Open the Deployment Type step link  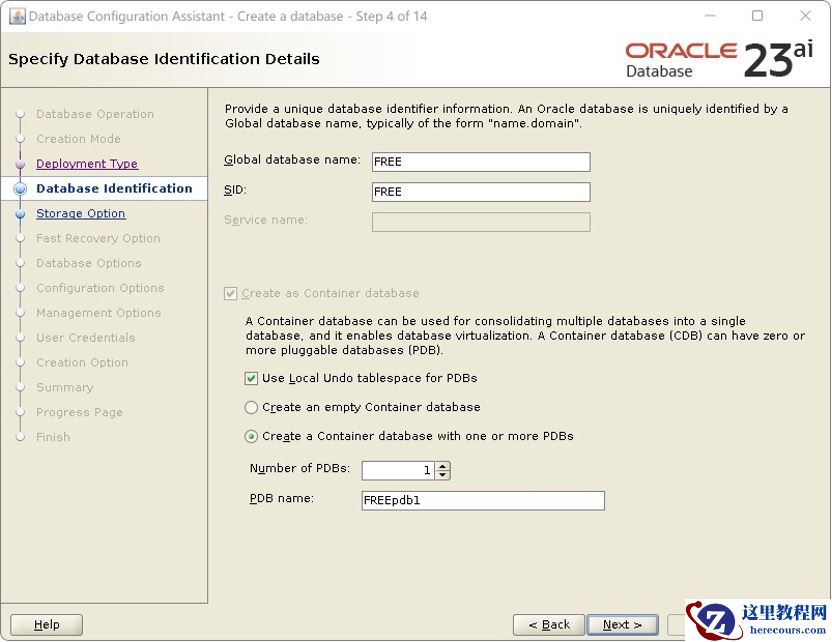[x=87, y=163]
